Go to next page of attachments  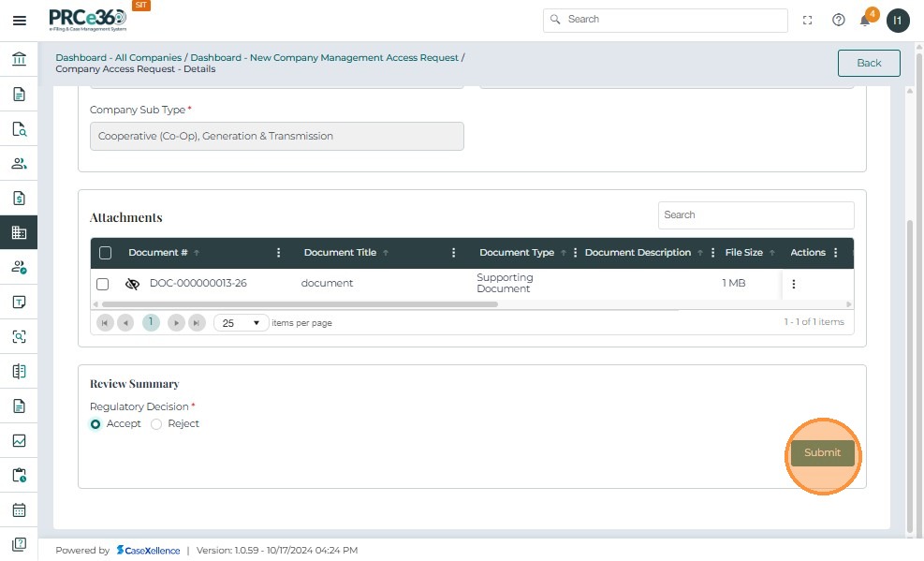tap(176, 323)
